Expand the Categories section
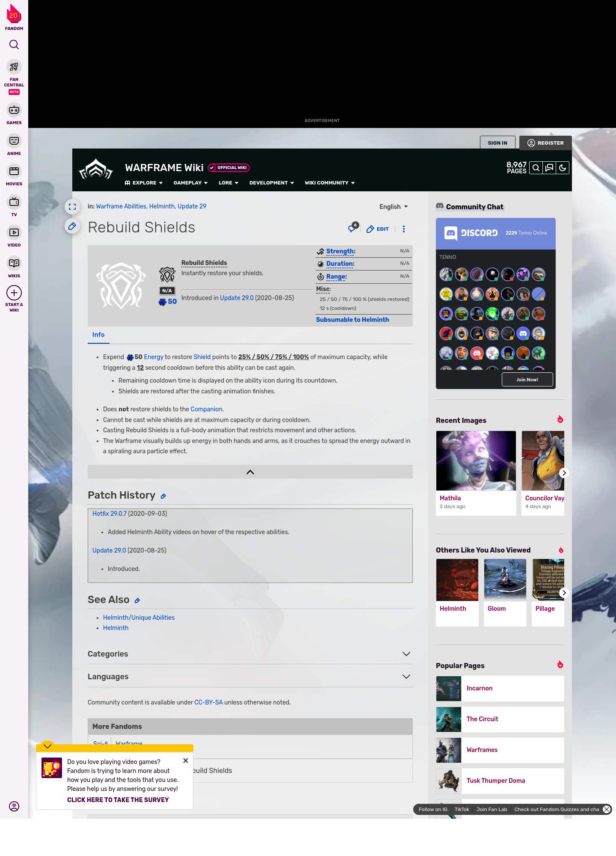 coord(406,654)
